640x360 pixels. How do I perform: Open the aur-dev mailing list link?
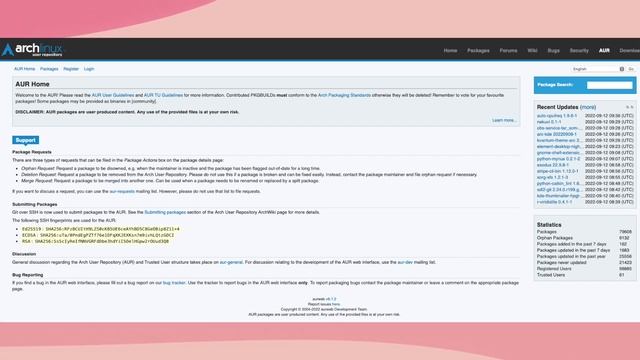pos(405,262)
